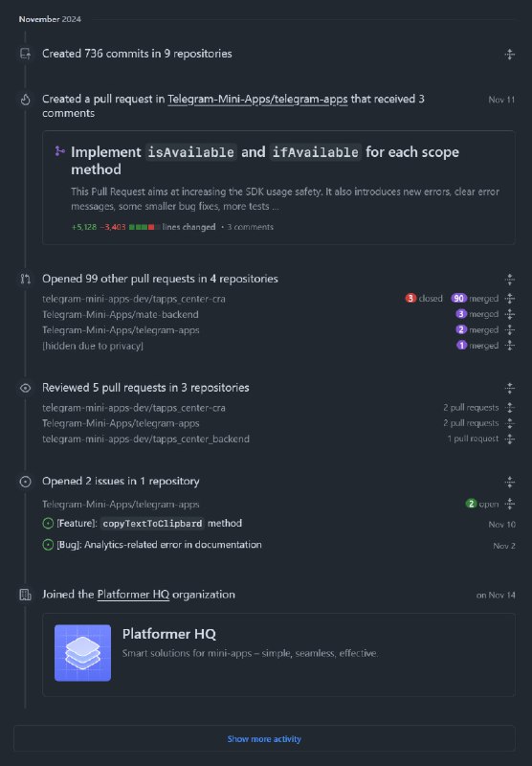Expand the Reviewed 5 pull requests section
Screen dimensions: 532x766
tap(510, 389)
